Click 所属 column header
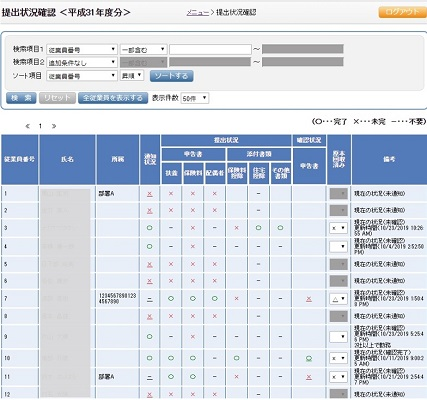 (x=118, y=160)
